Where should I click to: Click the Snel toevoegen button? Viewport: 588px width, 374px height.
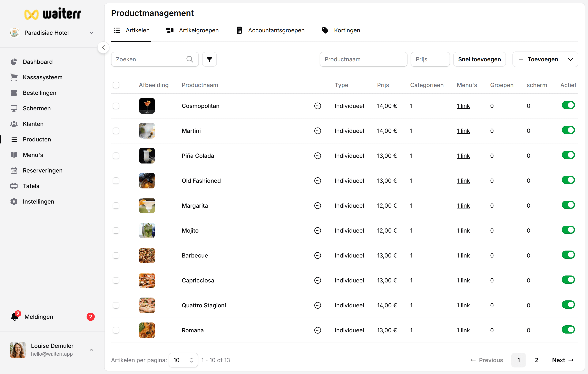coord(479,59)
